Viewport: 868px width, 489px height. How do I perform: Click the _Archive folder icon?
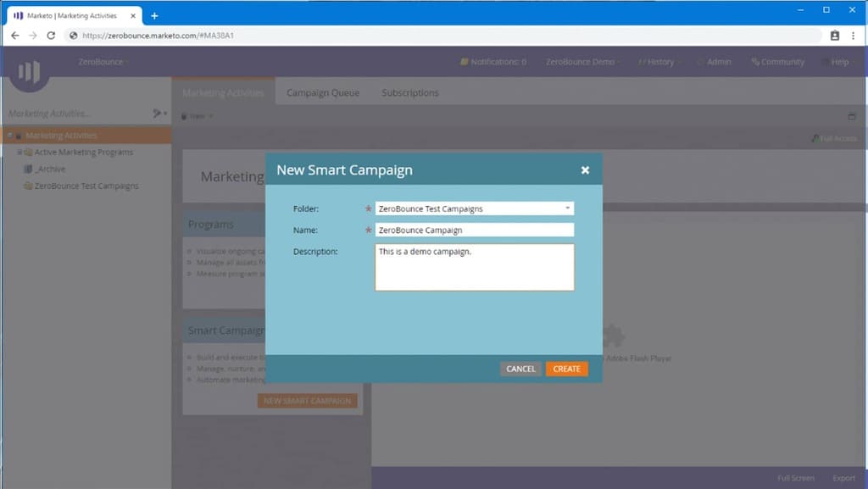coord(28,169)
